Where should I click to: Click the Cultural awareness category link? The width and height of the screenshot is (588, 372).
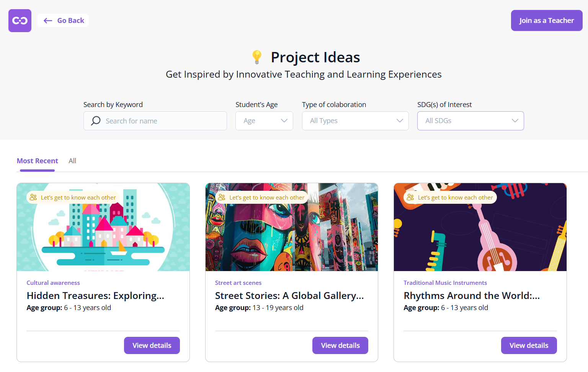click(53, 283)
